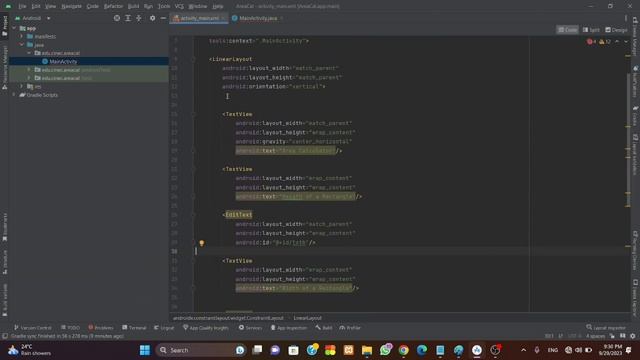Click the yellow warnings count indicator

click(x=605, y=42)
